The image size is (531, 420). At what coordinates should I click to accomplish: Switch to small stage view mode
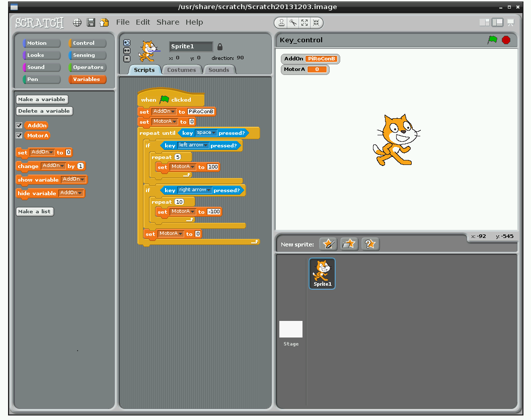click(x=485, y=22)
